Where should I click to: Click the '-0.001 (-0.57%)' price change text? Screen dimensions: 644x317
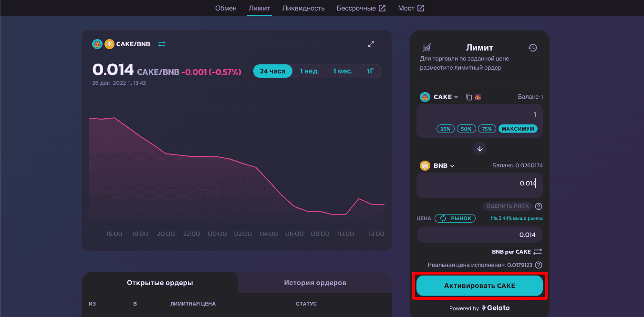[x=211, y=72]
